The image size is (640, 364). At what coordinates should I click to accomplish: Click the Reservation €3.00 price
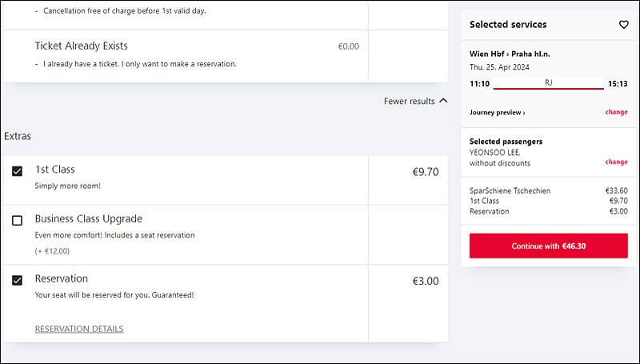click(426, 281)
